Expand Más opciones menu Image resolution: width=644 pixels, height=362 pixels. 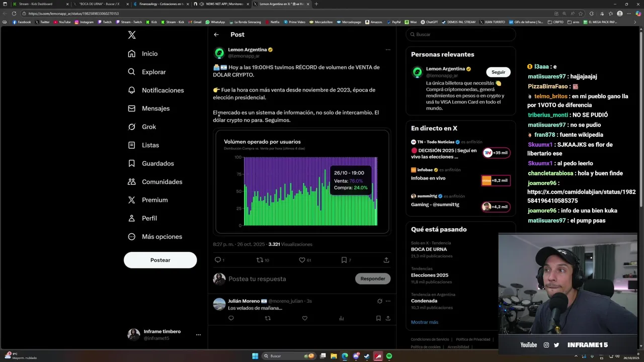(x=155, y=237)
